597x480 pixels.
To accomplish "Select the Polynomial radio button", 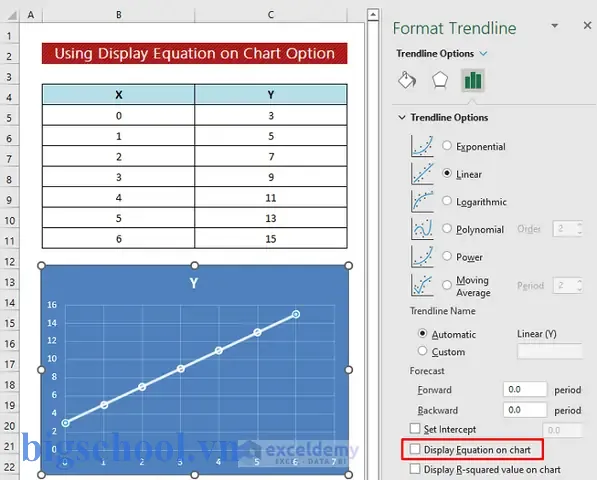I will coord(447,228).
